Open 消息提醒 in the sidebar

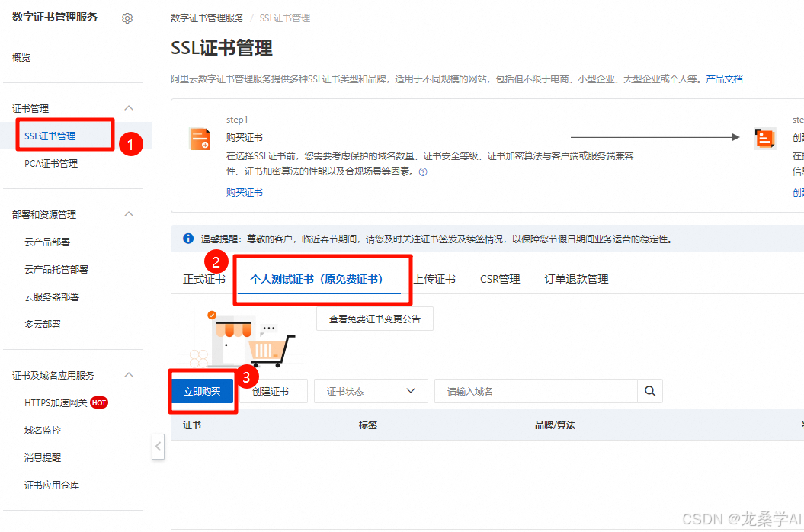click(x=43, y=457)
